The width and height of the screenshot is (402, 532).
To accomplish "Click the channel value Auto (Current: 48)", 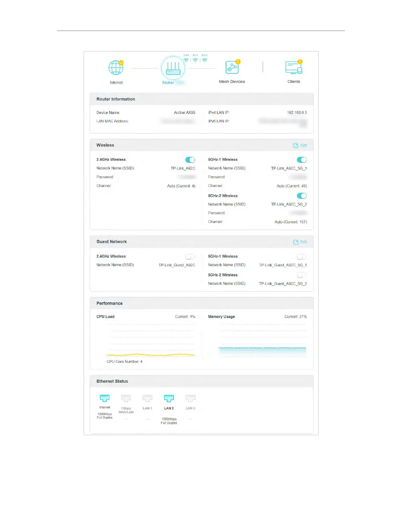I will 292,186.
